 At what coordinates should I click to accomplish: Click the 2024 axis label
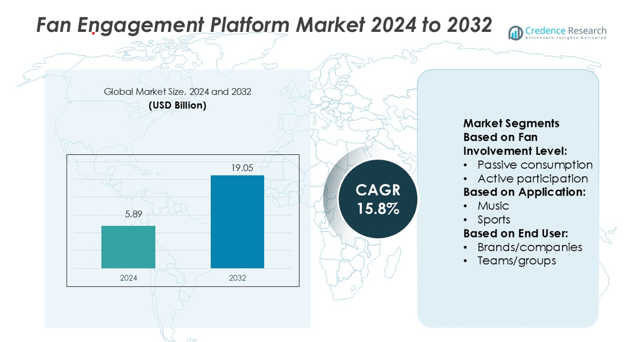[x=128, y=278]
